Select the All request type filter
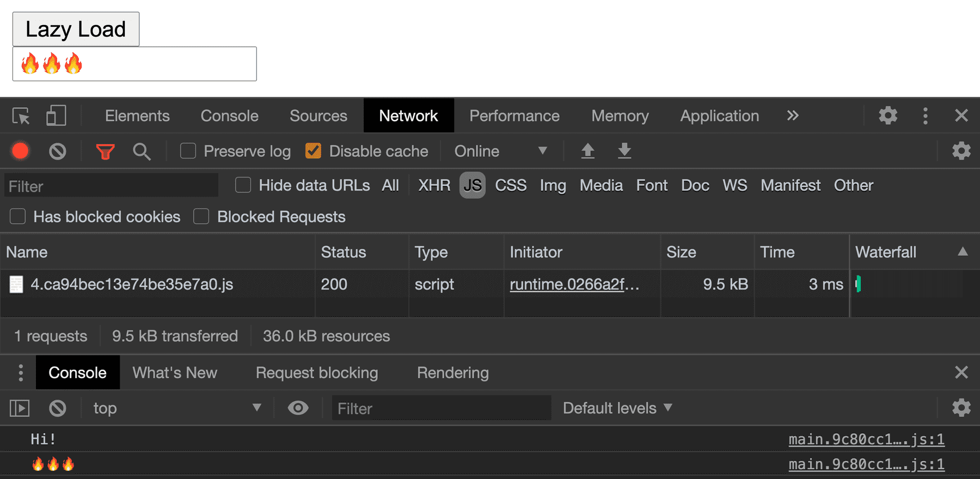Screen dimensions: 980x479 390,186
